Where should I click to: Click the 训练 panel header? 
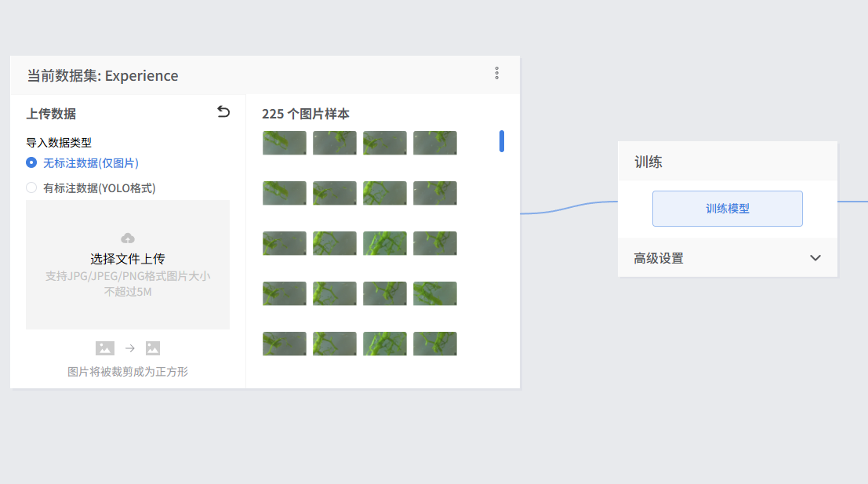click(648, 162)
